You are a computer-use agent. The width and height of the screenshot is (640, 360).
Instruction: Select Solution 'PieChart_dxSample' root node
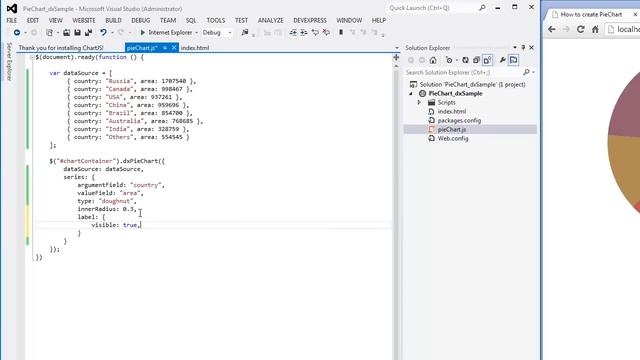point(472,84)
